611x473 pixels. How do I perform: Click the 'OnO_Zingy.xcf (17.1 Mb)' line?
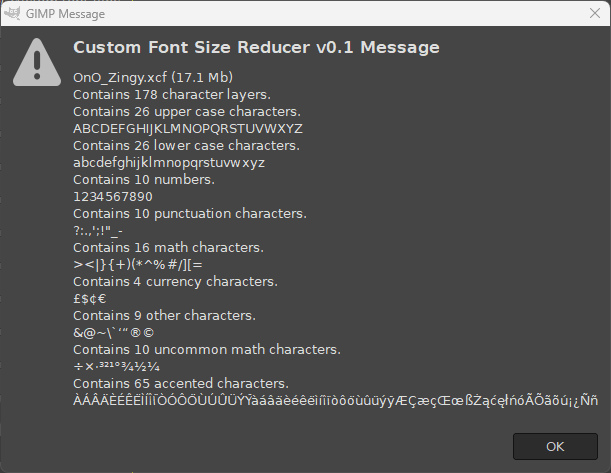click(153, 78)
